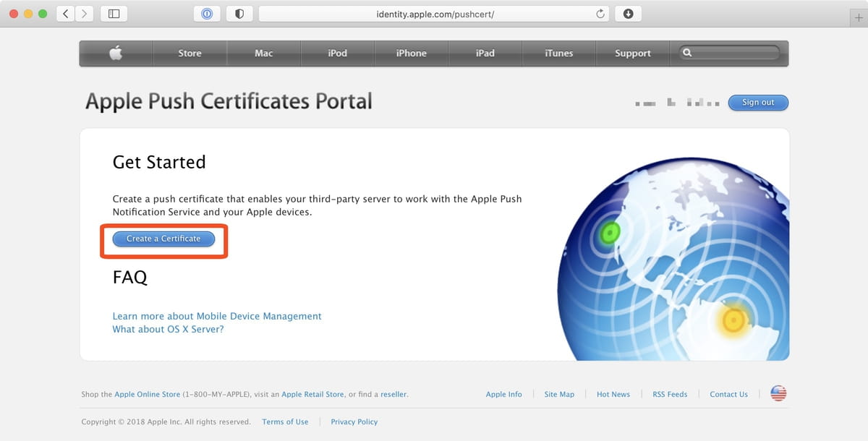This screenshot has height=441, width=868.
Task: Click the Copyright © 2018 Apple Inc. text
Action: (166, 422)
